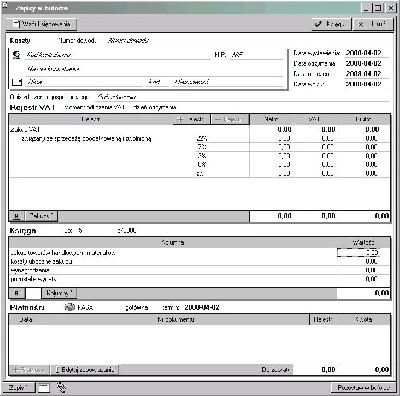This screenshot has height=396, width=400.
Task: Click the calculate button under the VAT register table
Action: tap(41, 216)
